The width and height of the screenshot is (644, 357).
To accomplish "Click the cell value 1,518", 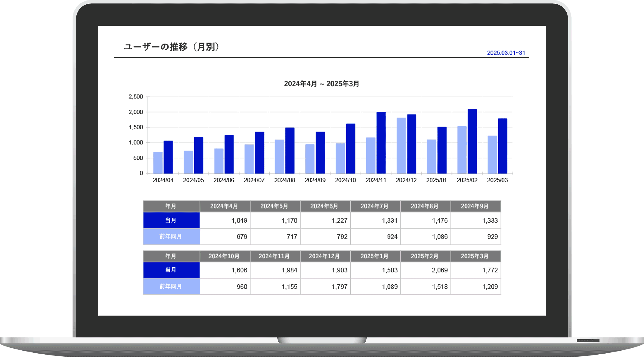I will click(440, 287).
